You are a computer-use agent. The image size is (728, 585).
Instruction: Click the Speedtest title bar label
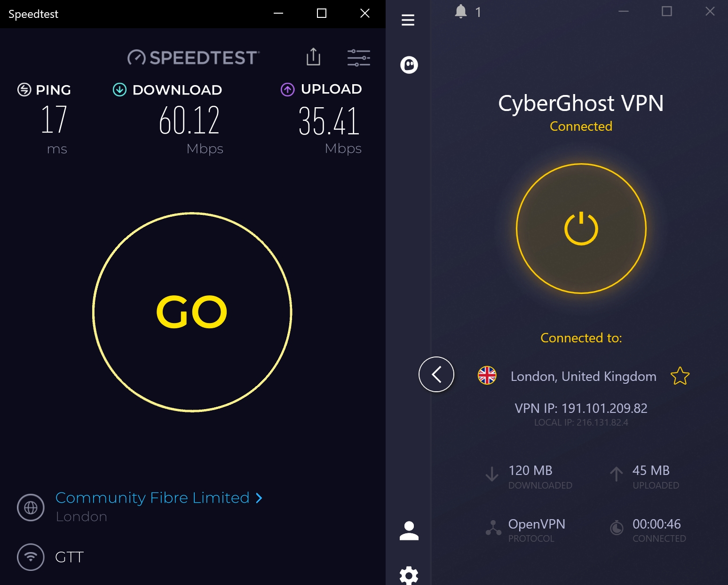(x=33, y=14)
